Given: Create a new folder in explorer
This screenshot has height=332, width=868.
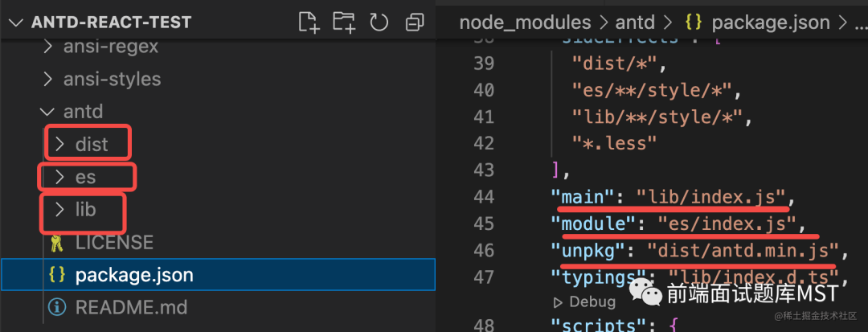Looking at the screenshot, I should (344, 23).
